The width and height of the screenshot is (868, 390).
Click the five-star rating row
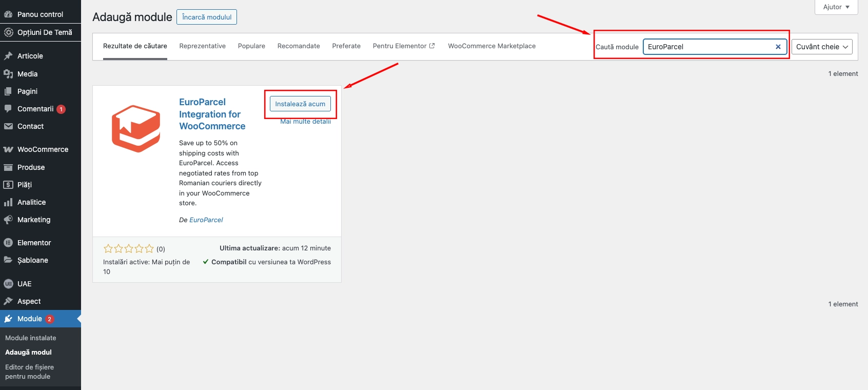point(129,249)
